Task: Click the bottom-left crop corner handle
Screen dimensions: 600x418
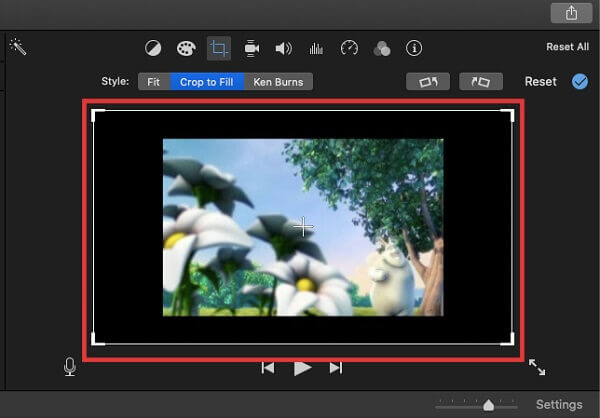Action: pos(98,339)
